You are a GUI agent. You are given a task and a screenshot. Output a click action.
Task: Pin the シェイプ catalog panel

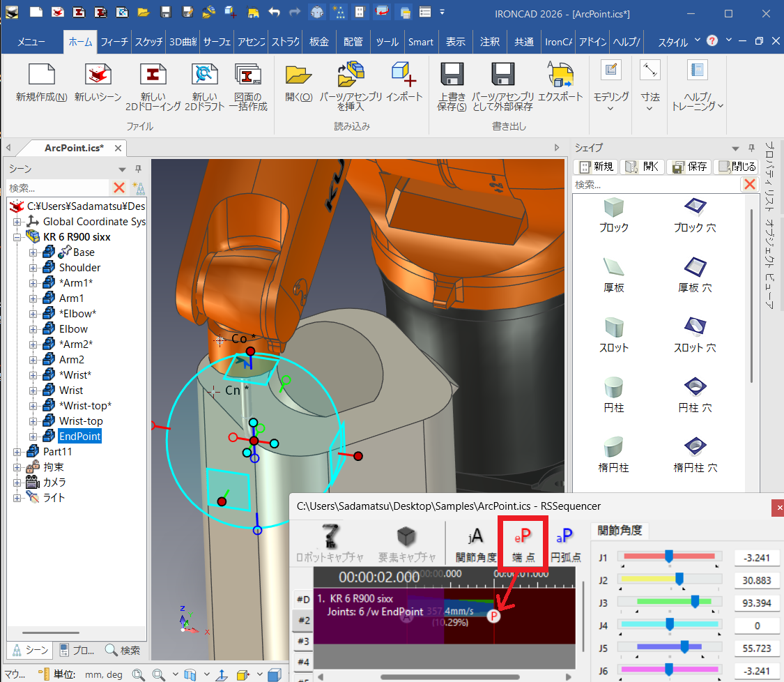751,148
